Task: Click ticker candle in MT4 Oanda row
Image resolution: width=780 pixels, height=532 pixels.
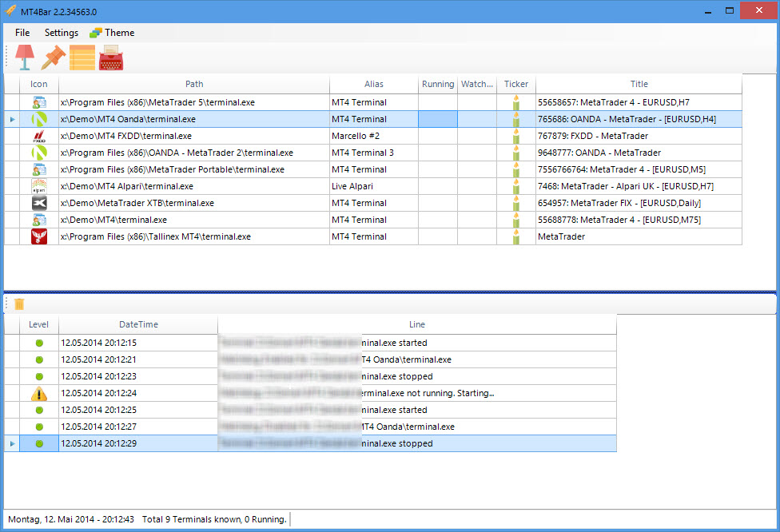Action: [515, 119]
